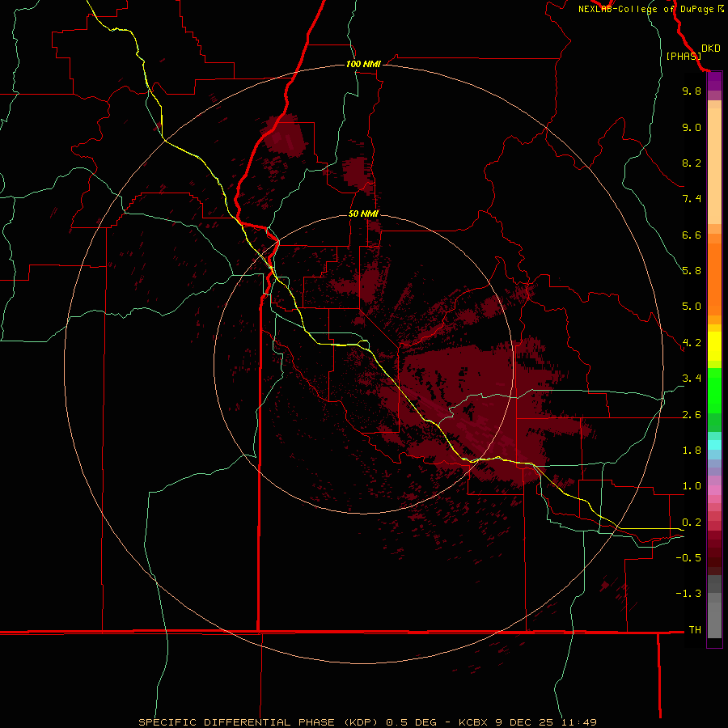
Task: Click the DKD product label
Action: point(711,49)
